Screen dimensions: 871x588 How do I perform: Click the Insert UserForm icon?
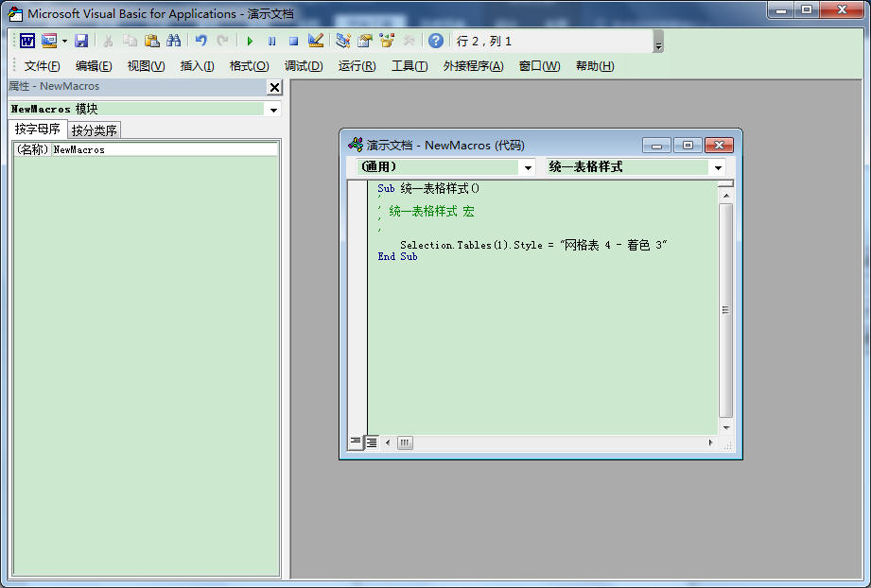coord(49,41)
